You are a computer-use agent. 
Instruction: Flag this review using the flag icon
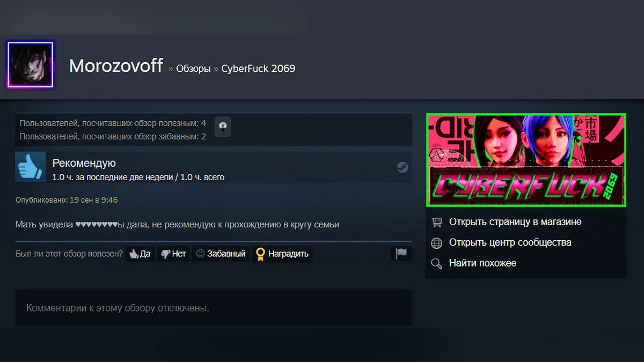point(401,254)
